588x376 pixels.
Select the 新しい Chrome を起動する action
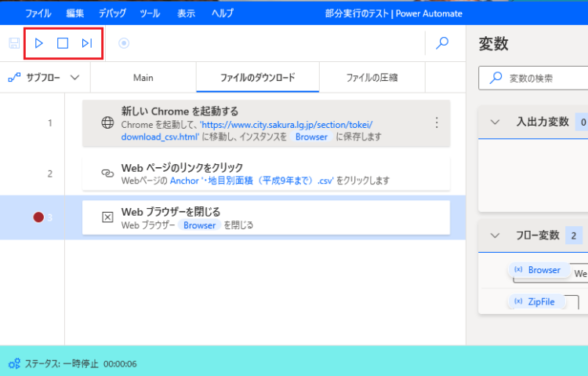coord(267,123)
